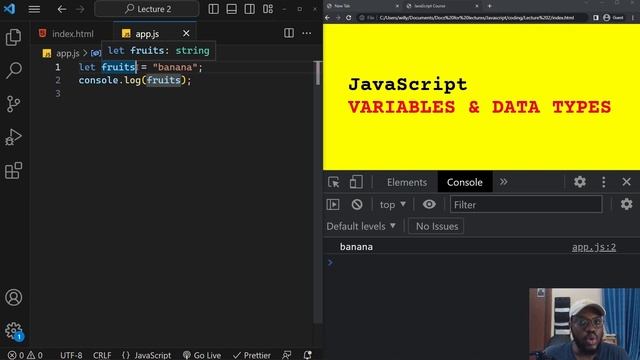The height and width of the screenshot is (360, 640).
Task: Show more DevTools tabs
Action: click(504, 182)
